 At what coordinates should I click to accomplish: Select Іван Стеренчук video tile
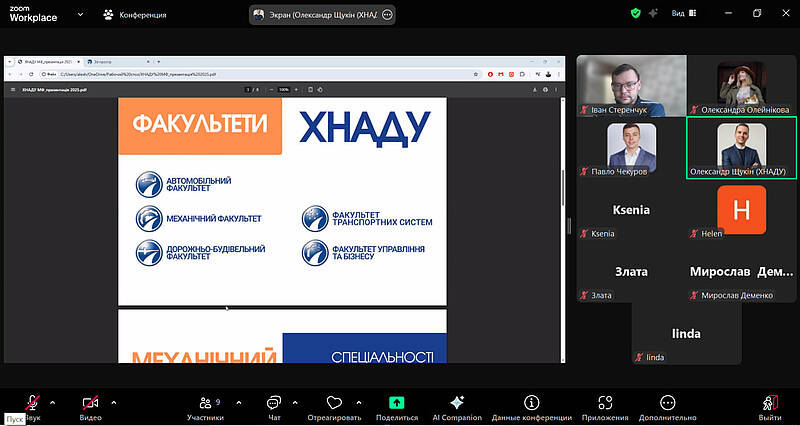(632, 86)
